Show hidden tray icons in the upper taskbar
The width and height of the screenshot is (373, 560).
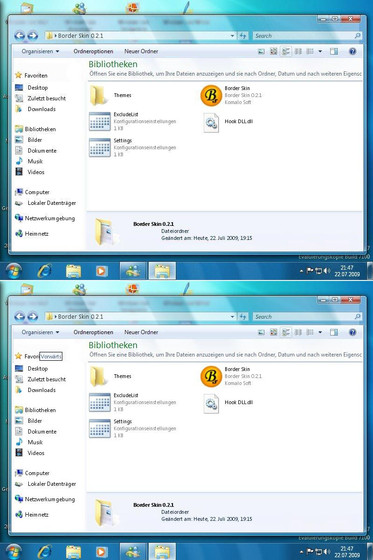(x=301, y=271)
